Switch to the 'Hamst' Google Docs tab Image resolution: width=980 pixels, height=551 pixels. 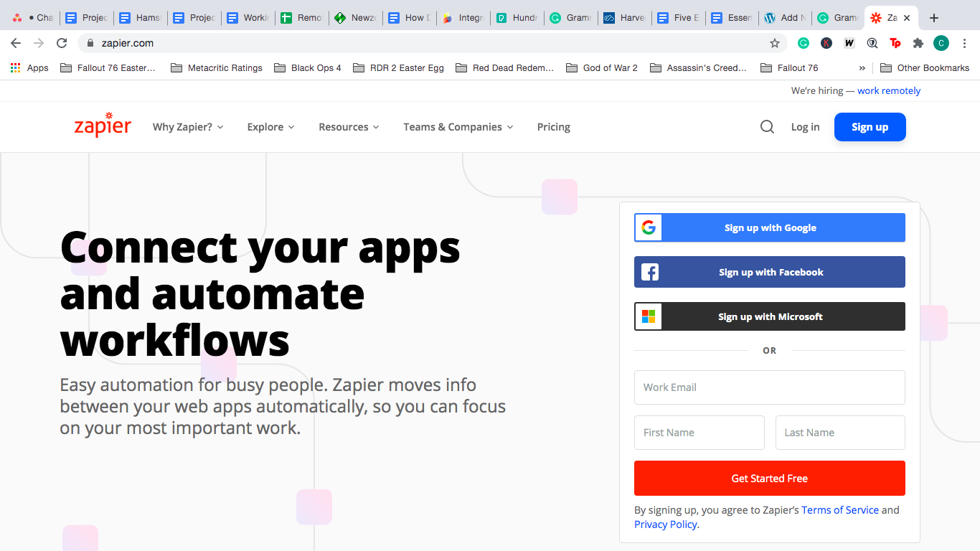coord(141,18)
